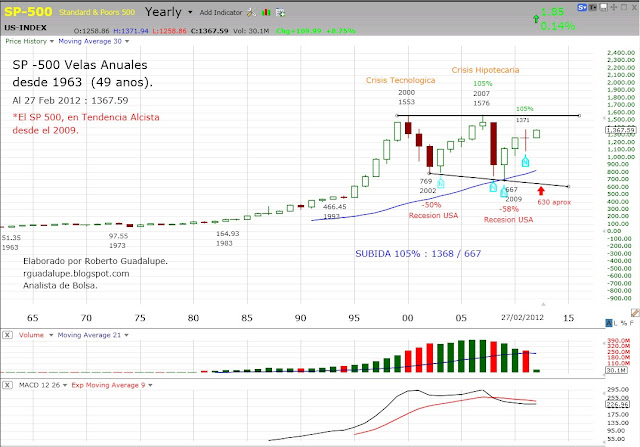The width and height of the screenshot is (640, 447).
Task: Click the US-INDEX label
Action: [25, 28]
